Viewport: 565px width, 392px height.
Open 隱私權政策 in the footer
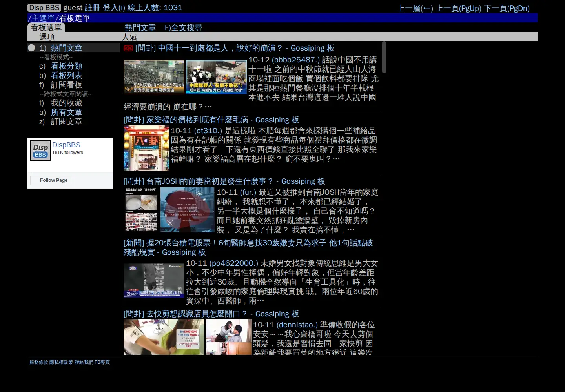click(x=61, y=362)
